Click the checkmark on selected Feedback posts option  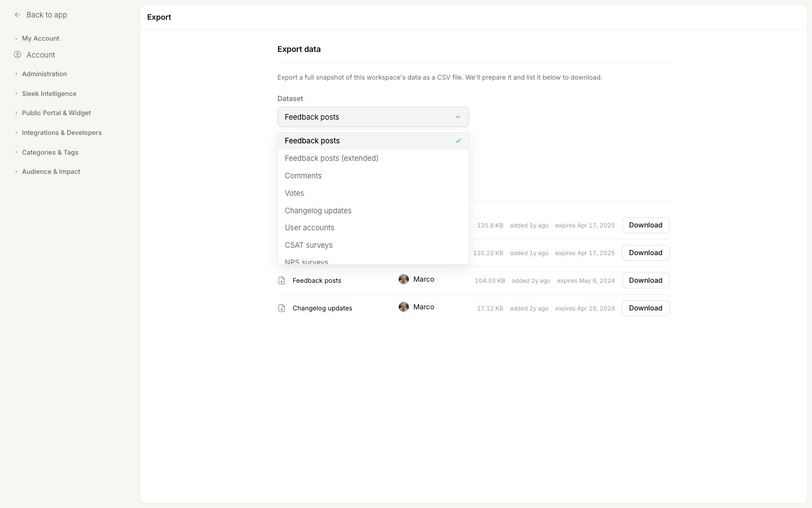458,141
